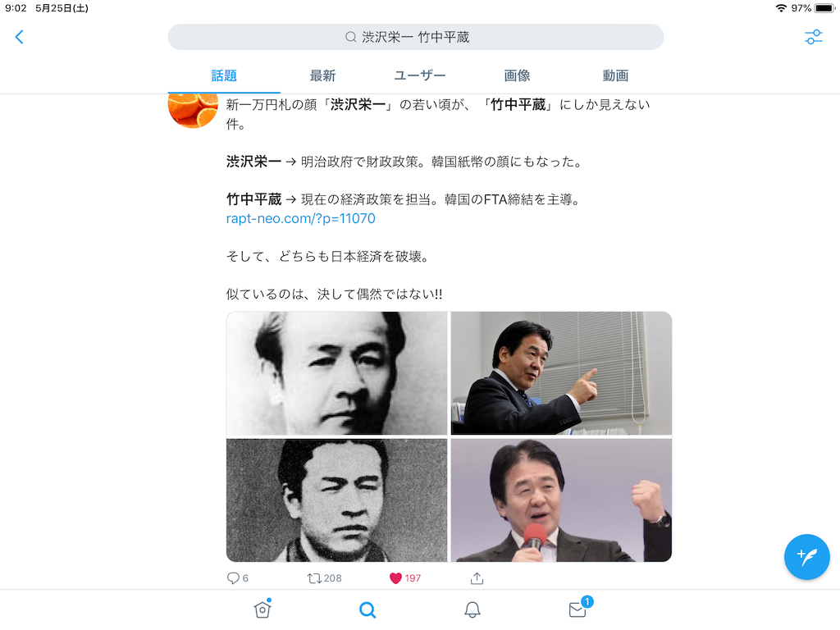The image size is (840, 630).
Task: Open messages envelope with badge
Action: [577, 609]
